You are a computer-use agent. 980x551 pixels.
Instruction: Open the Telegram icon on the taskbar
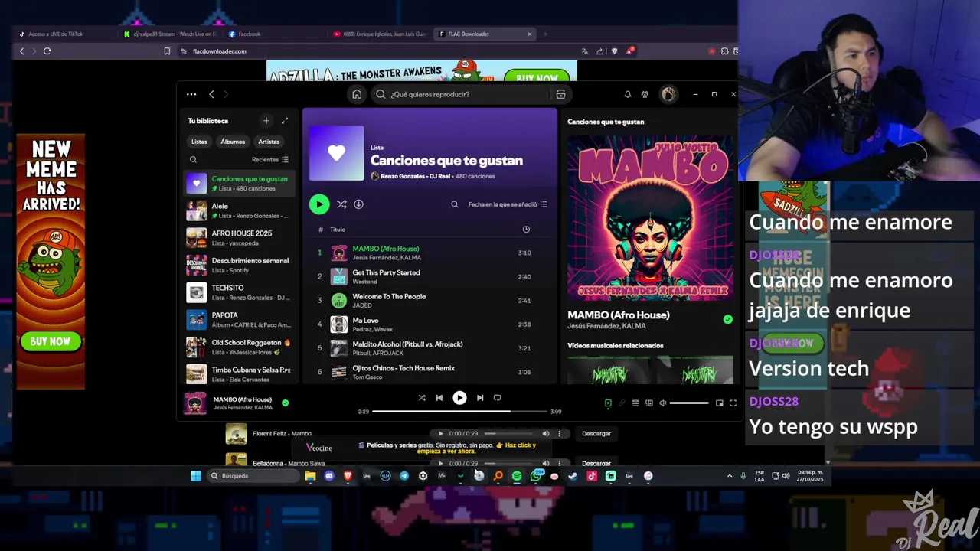[x=404, y=476]
